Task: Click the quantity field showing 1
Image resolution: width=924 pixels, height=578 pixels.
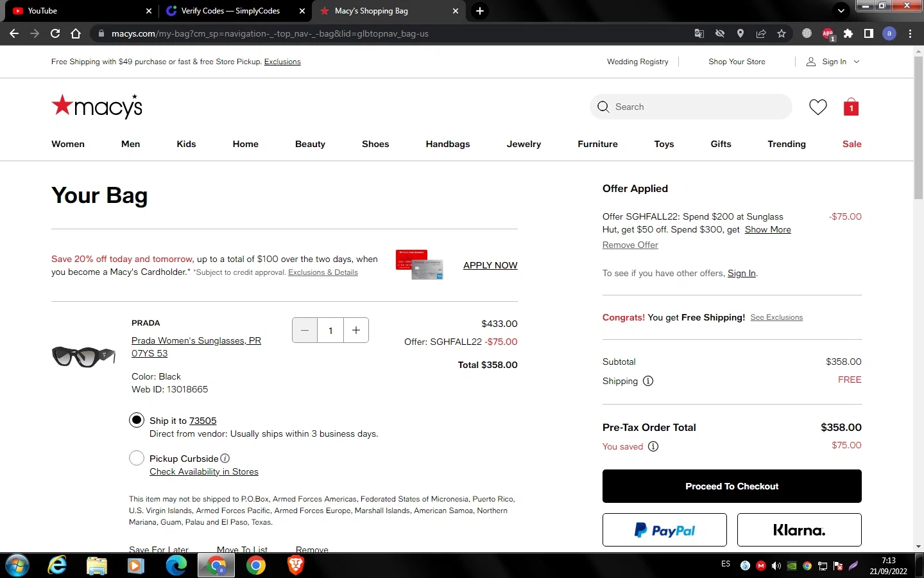Action: [x=330, y=330]
